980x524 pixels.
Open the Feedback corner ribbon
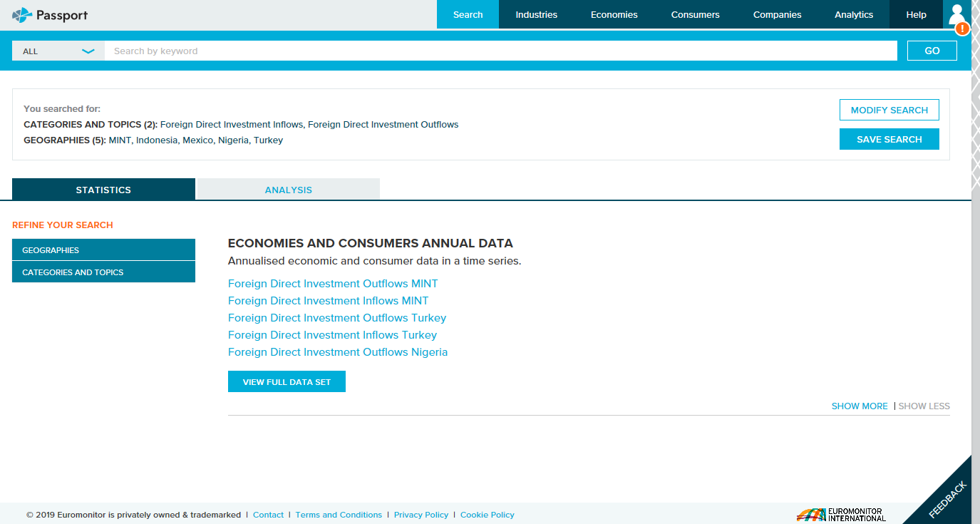(946, 498)
